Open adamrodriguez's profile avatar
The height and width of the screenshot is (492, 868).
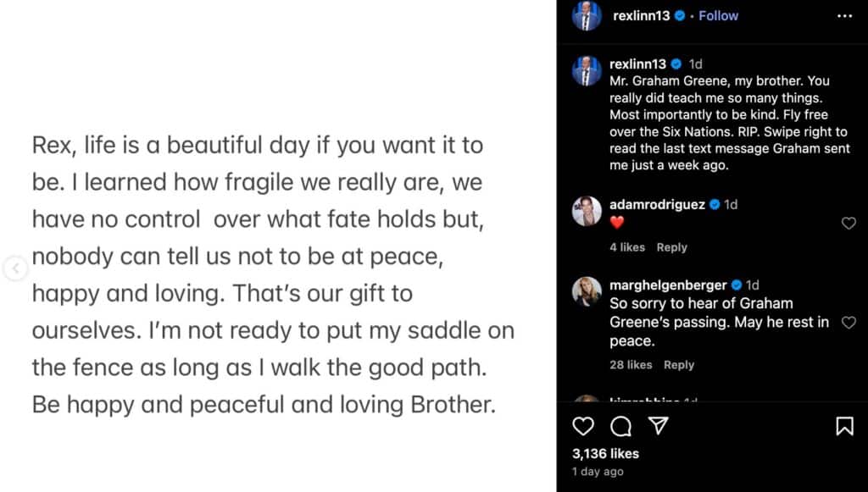click(x=587, y=212)
